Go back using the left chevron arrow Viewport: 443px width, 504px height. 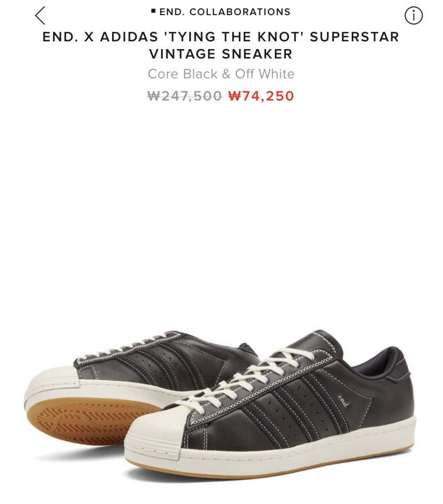(x=40, y=16)
